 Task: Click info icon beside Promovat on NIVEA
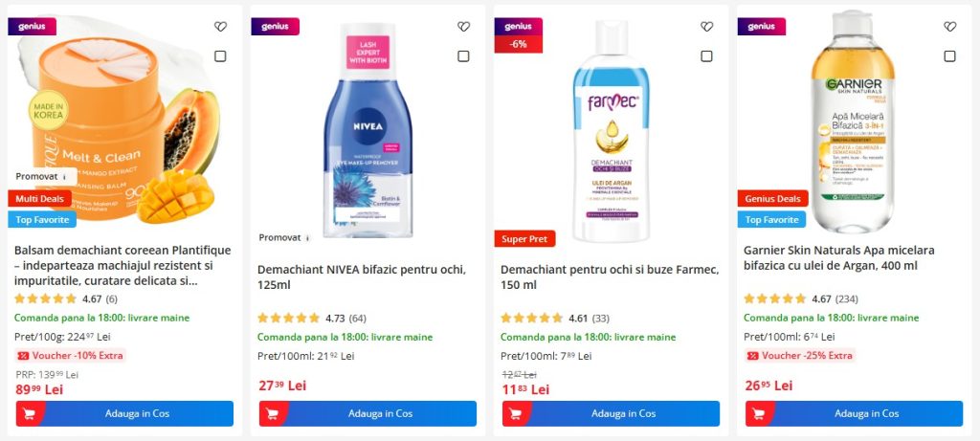[x=307, y=237]
